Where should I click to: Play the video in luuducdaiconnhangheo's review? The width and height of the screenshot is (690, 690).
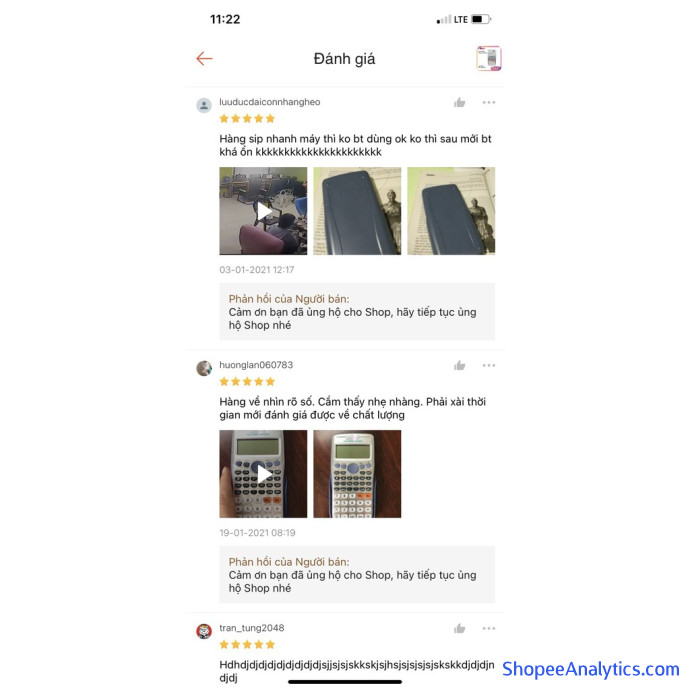point(263,211)
